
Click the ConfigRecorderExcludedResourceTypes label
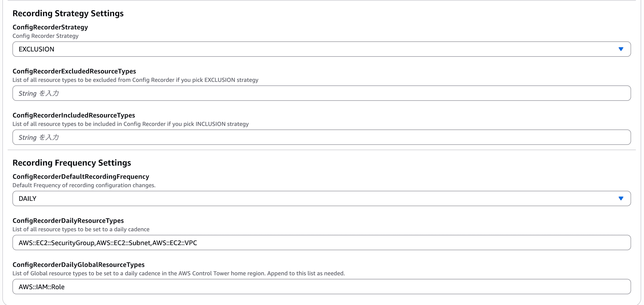pyautogui.click(x=74, y=71)
